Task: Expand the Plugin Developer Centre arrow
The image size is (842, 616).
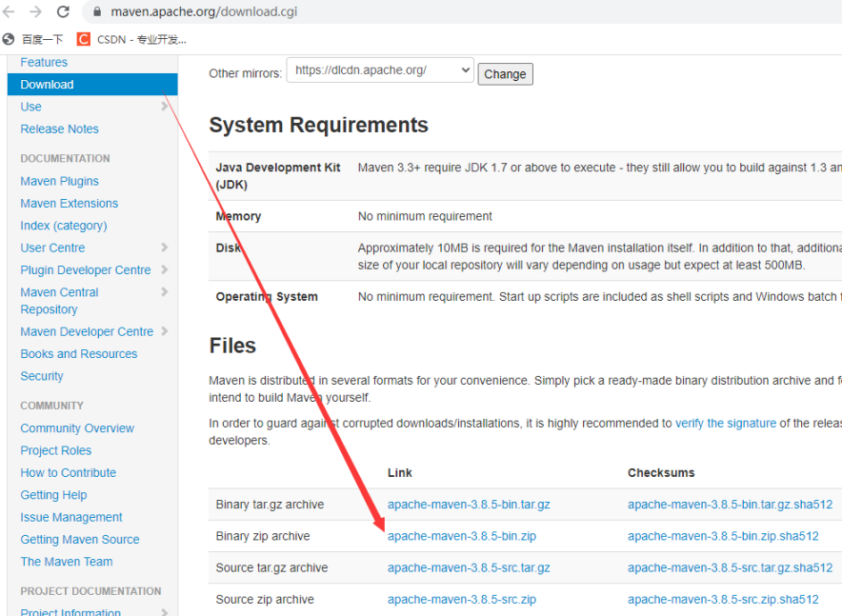Action: point(165,269)
